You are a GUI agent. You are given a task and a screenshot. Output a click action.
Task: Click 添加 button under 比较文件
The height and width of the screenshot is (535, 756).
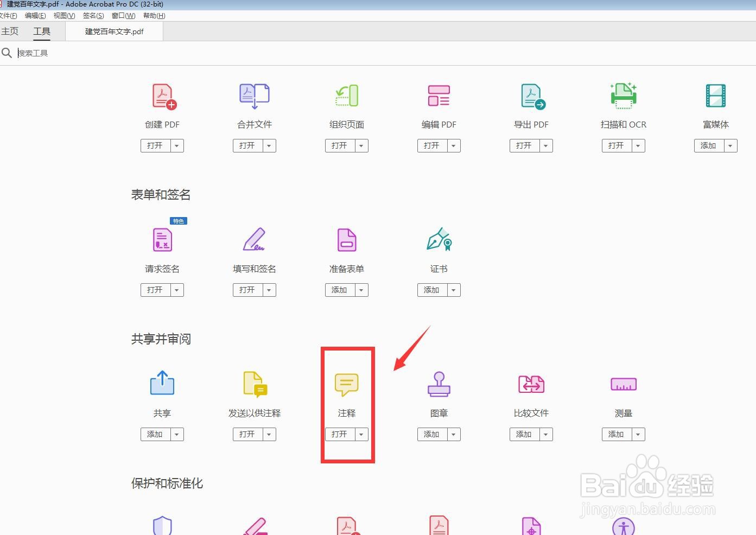pos(524,435)
